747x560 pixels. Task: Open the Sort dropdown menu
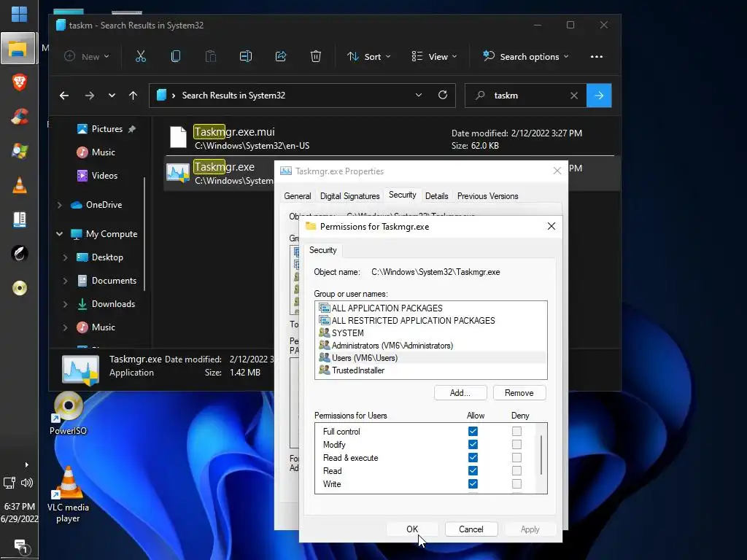(x=368, y=57)
